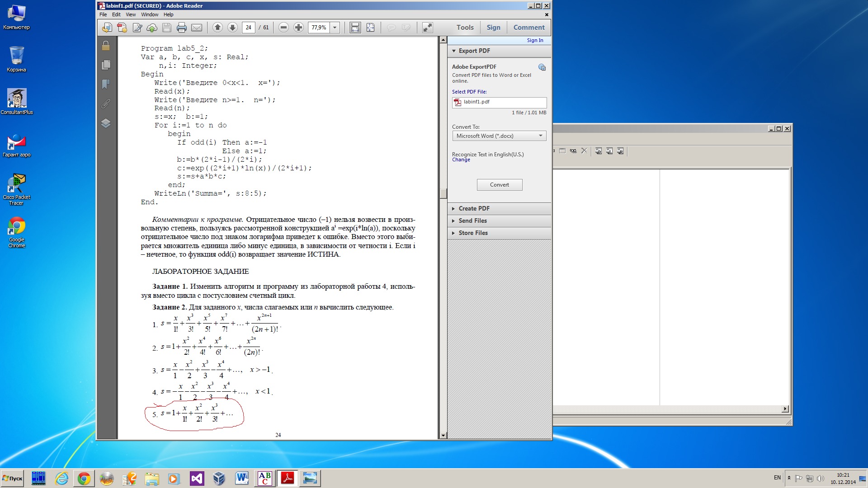The image size is (868, 488).
Task: Click the Save/Export icon in toolbar
Action: (166, 28)
